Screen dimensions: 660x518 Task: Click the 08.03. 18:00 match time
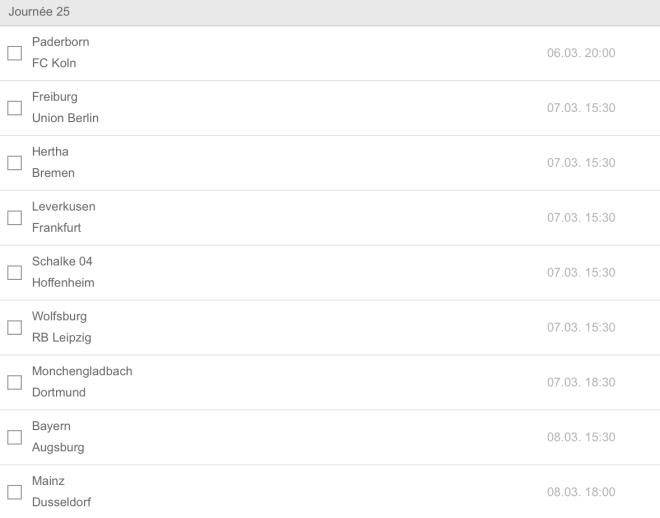[581, 492]
